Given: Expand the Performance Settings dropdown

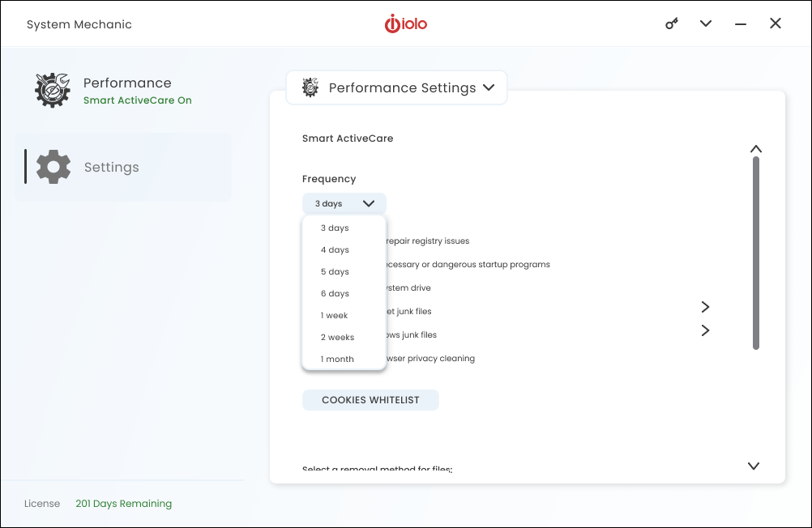Looking at the screenshot, I should [x=396, y=87].
